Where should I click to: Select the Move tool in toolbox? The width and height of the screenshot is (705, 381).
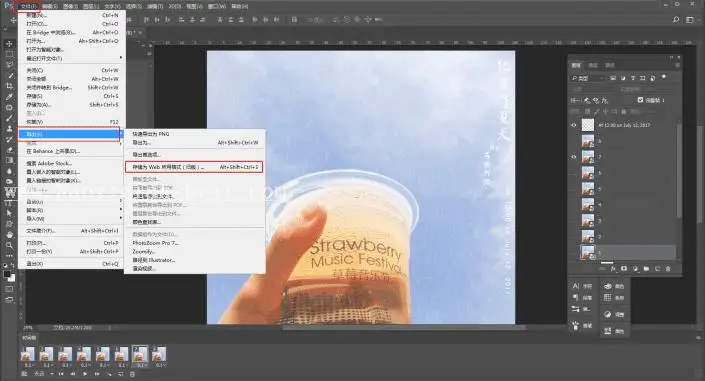point(9,44)
